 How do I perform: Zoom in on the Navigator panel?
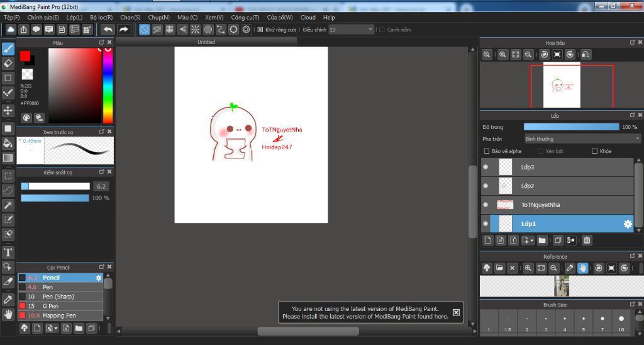click(x=502, y=54)
